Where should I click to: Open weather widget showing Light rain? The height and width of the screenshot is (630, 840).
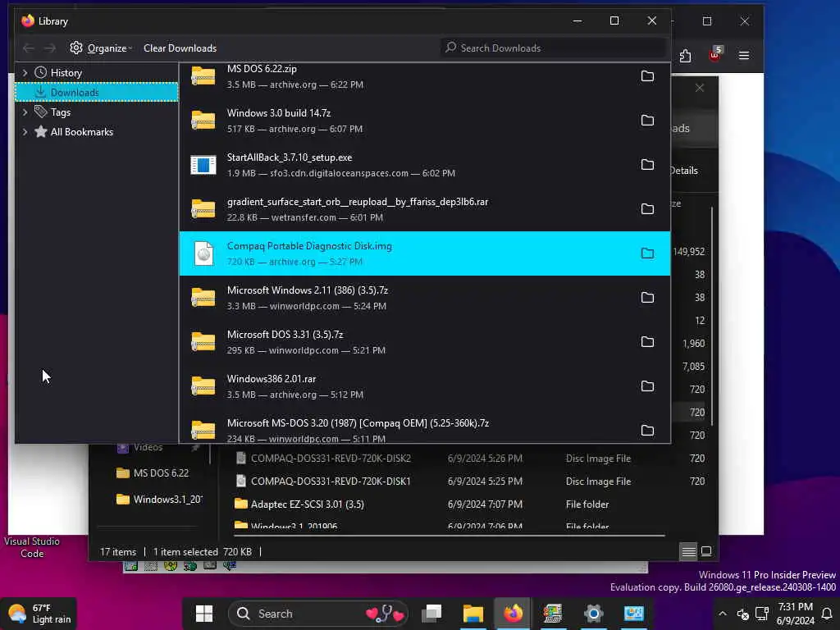click(x=39, y=614)
